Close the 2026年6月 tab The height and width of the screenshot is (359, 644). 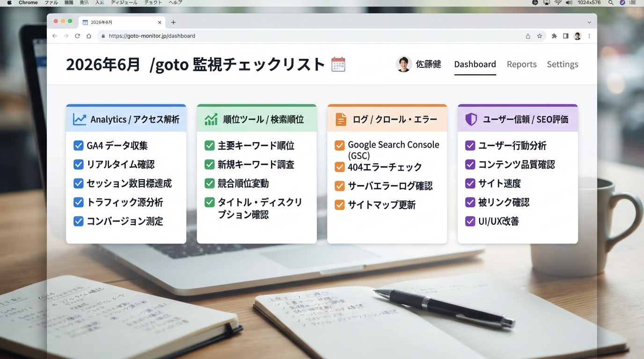point(160,22)
